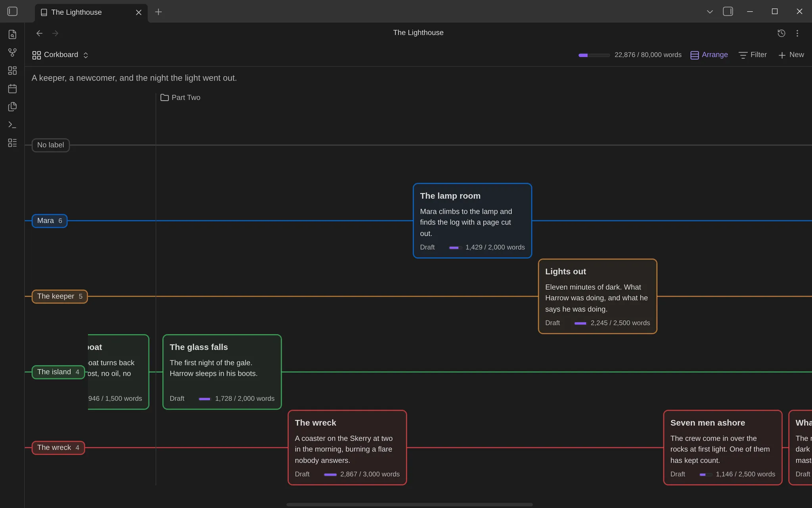Close The Lighthouse tab
812x508 pixels.
point(139,12)
